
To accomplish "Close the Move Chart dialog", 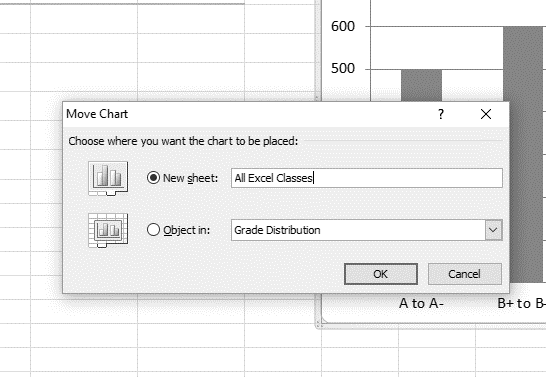I will pos(486,114).
